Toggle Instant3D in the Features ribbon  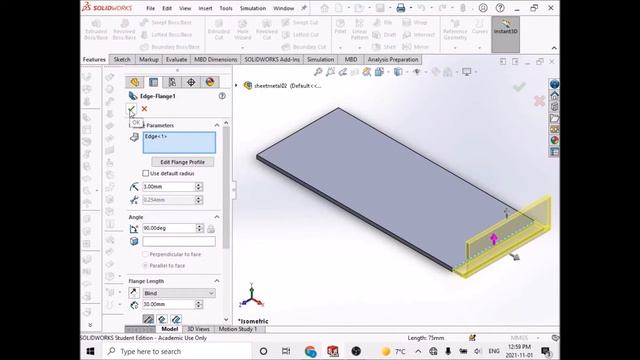(505, 34)
